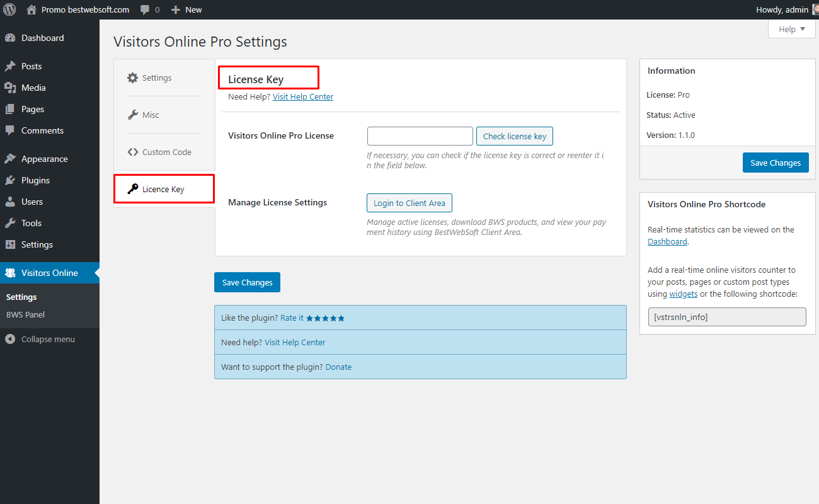819x504 pixels.
Task: Select the Licence Key tab
Action: (164, 189)
